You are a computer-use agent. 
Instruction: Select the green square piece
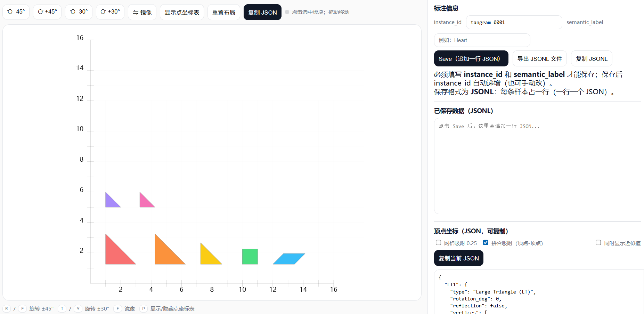click(250, 257)
